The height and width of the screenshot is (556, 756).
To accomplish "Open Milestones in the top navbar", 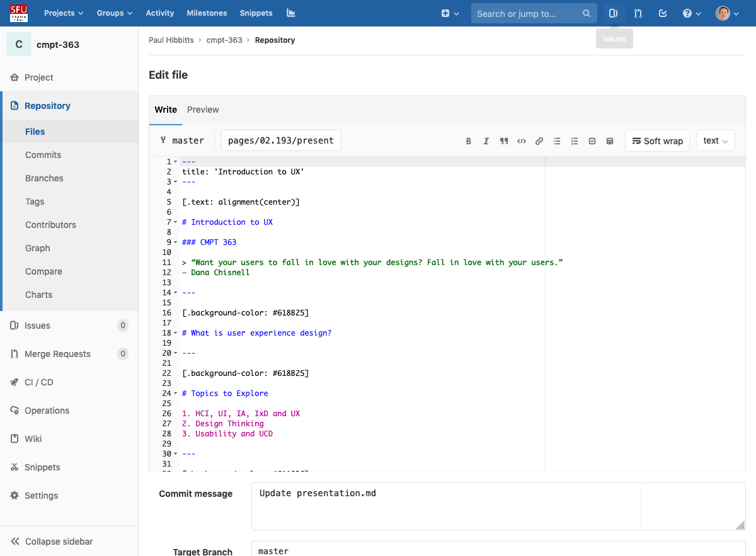I will tap(207, 13).
